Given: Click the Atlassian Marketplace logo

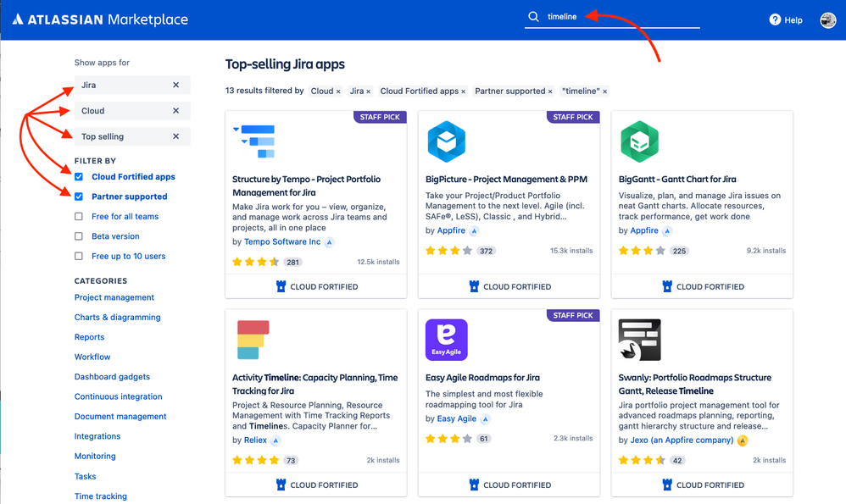Looking at the screenshot, I should tap(100, 19).
